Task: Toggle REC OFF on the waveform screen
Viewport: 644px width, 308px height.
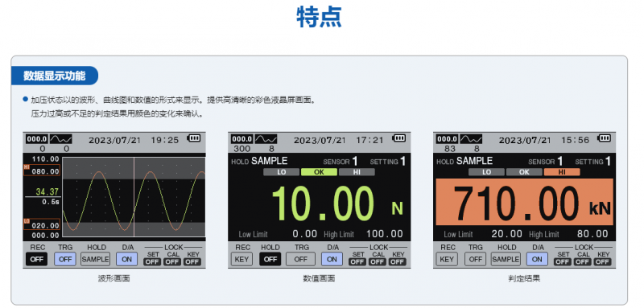Action: (x=36, y=259)
